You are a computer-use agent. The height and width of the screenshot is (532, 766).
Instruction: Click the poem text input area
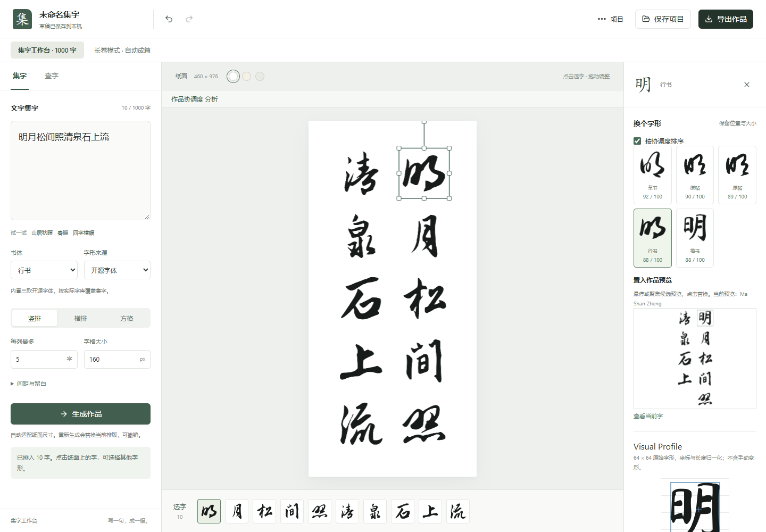coord(80,170)
